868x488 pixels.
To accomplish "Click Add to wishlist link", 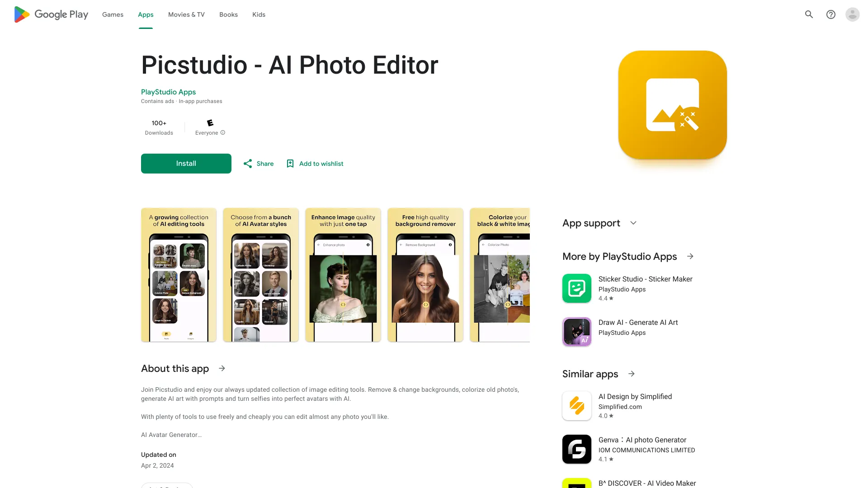I will 315,163.
